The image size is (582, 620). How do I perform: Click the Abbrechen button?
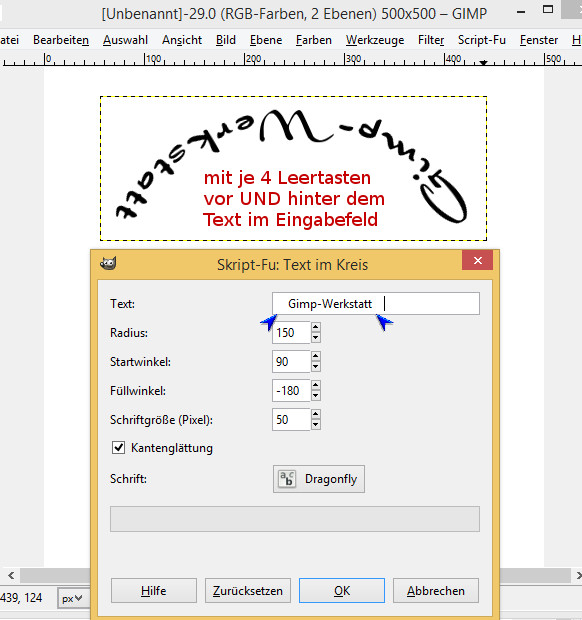[x=436, y=591]
